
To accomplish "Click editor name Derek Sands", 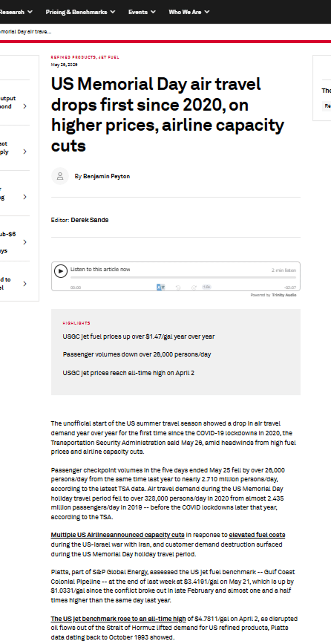I will pos(90,220).
